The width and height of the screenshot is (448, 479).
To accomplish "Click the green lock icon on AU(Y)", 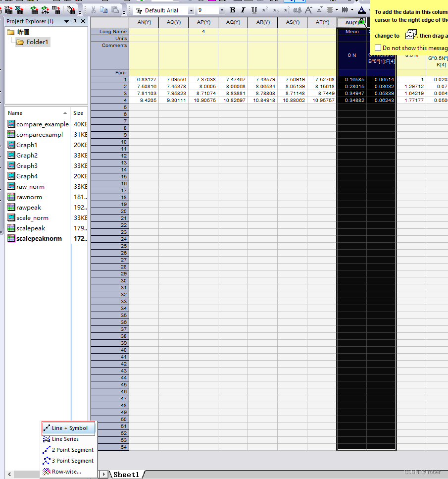I will click(x=362, y=22).
